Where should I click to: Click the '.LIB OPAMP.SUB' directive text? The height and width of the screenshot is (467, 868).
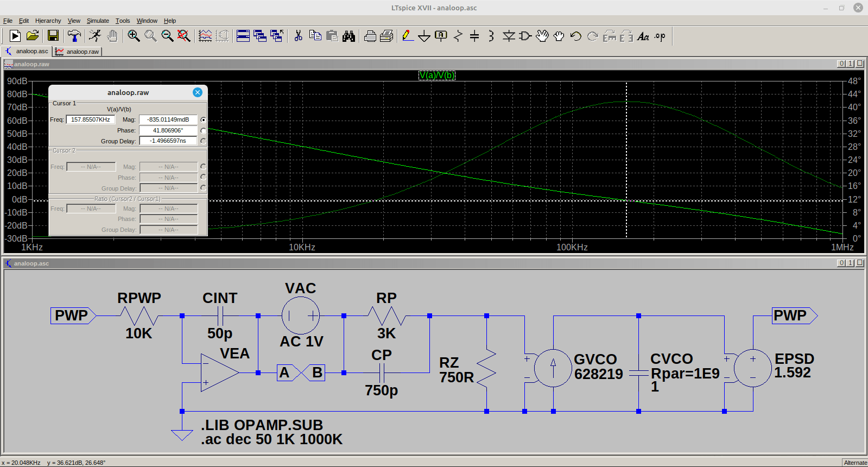[262, 425]
